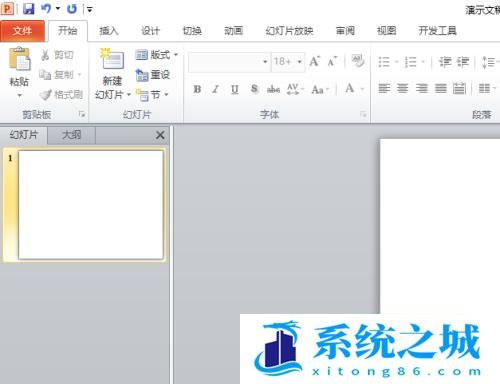Click the 格式刷 (Format Painter) button

coord(61,95)
